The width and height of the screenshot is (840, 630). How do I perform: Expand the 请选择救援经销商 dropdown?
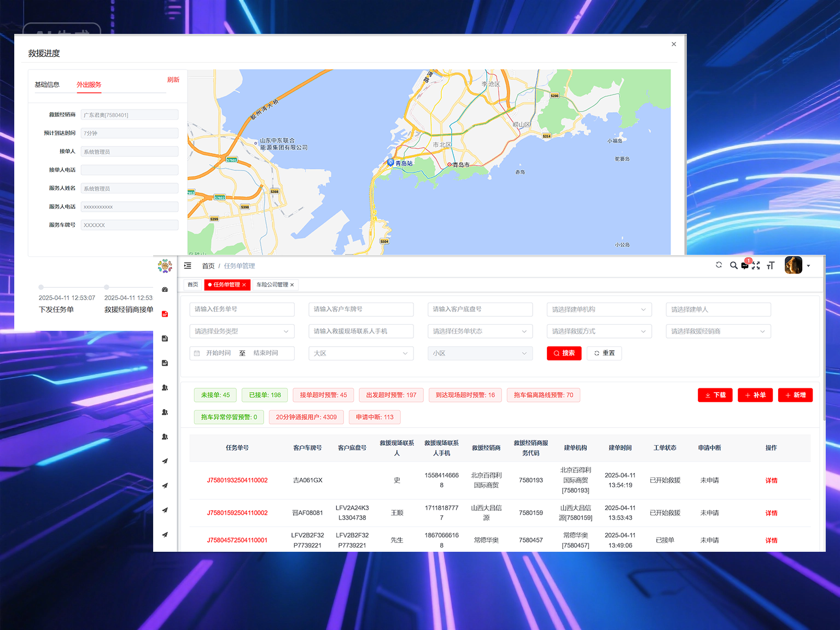click(x=718, y=331)
